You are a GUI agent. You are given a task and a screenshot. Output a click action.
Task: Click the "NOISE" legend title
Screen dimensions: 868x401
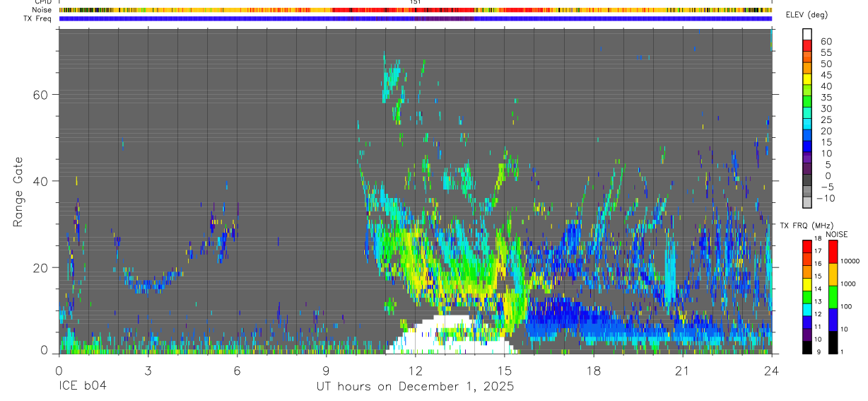(x=836, y=234)
